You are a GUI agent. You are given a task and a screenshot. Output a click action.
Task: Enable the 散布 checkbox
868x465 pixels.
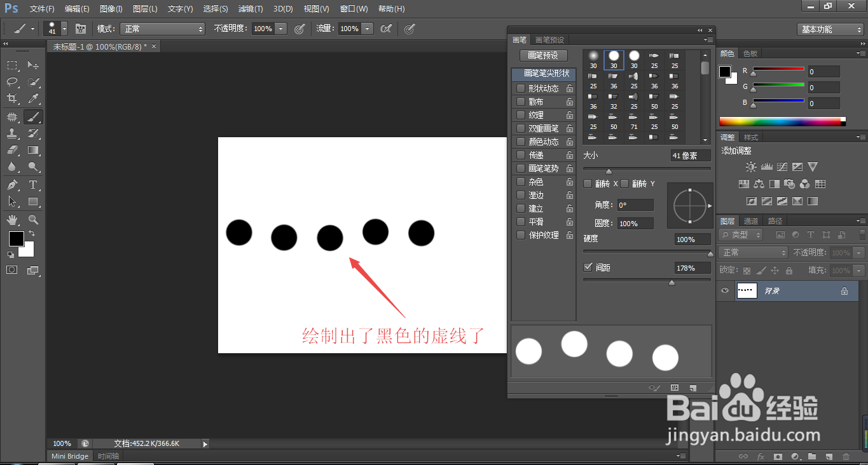[x=521, y=102]
